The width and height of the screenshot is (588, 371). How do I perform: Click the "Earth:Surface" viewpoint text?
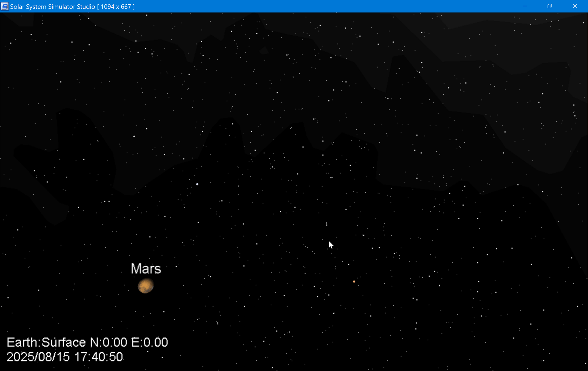(x=46, y=342)
